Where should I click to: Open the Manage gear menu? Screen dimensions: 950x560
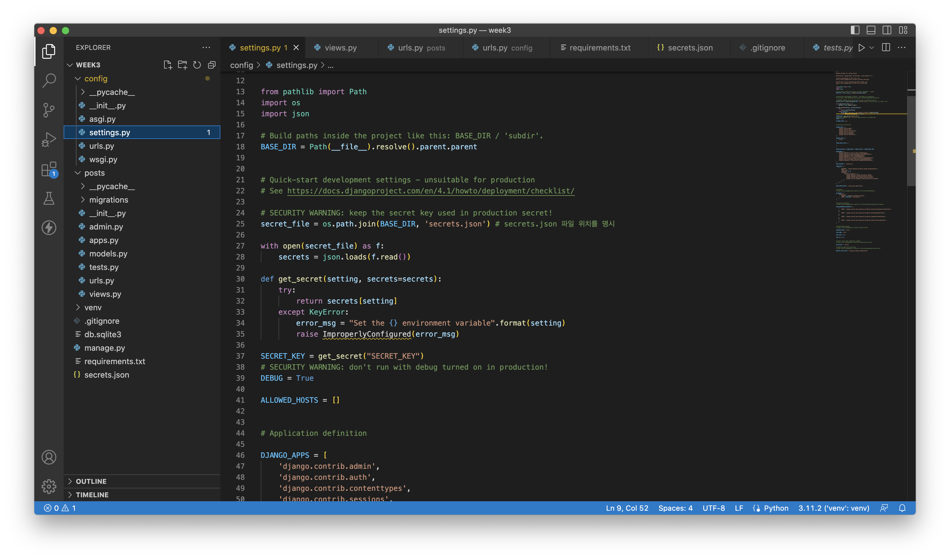[49, 487]
